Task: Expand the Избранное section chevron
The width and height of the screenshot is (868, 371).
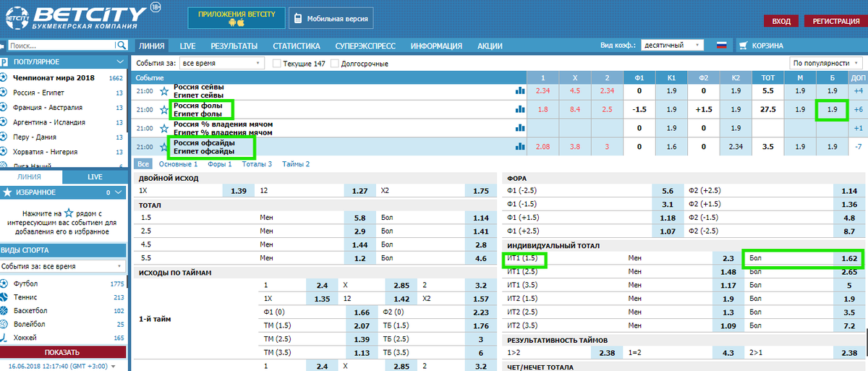Action: coord(120,192)
